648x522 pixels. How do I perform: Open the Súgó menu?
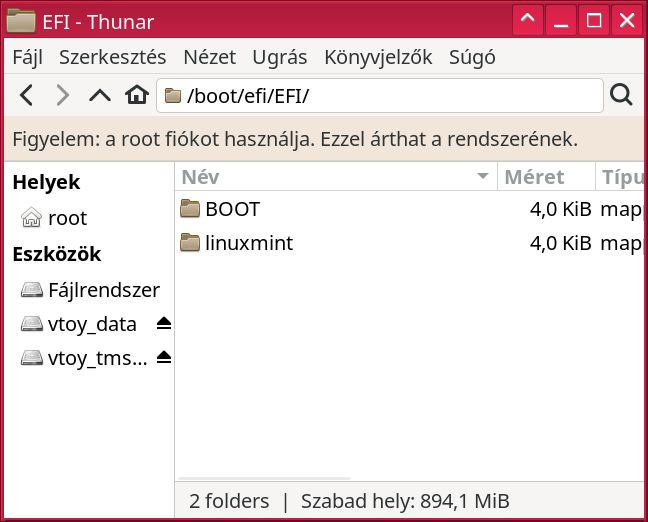(x=472, y=57)
